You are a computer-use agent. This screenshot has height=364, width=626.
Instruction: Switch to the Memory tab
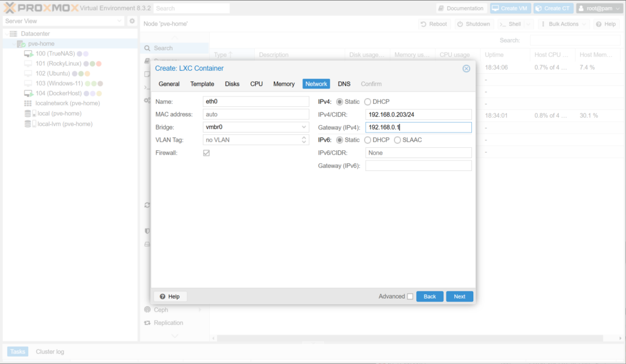tap(284, 84)
